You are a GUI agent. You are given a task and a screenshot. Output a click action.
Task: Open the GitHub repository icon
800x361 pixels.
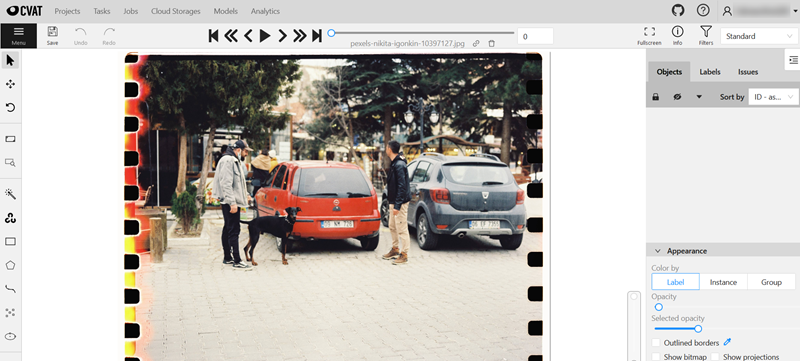pyautogui.click(x=678, y=11)
